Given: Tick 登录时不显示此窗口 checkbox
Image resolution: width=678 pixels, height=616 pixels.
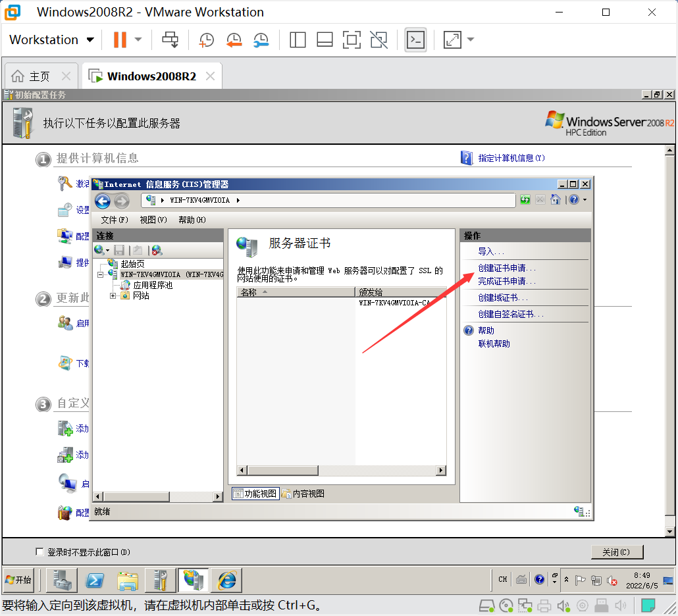Looking at the screenshot, I should click(39, 552).
